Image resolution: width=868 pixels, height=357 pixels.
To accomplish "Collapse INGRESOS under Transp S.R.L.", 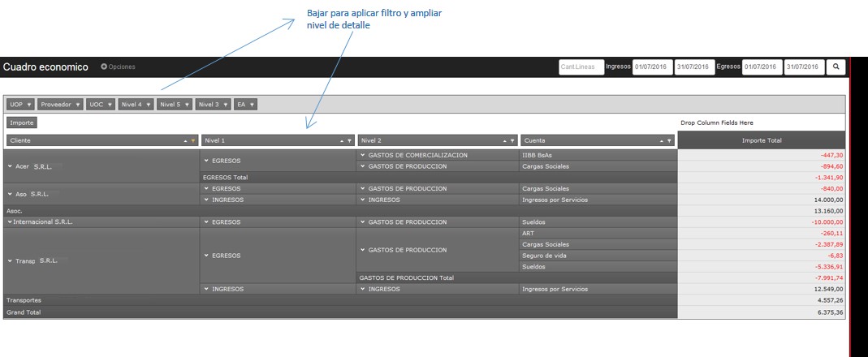I will [x=206, y=289].
